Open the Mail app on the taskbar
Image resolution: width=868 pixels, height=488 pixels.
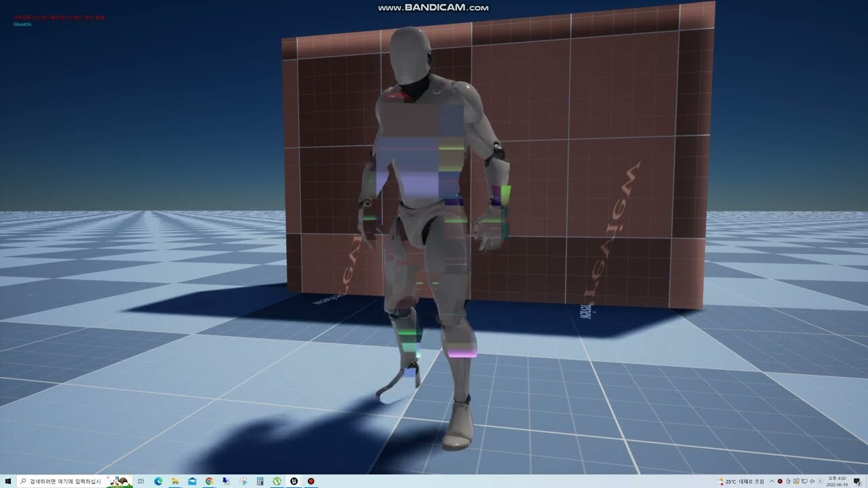point(192,481)
